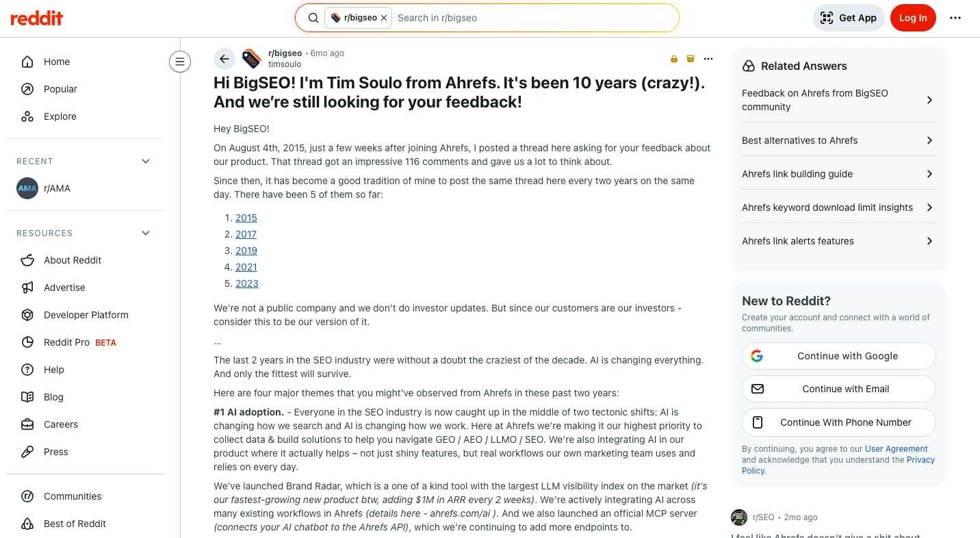Screen dimensions: 980x538
Task: Click the r/bigseo community avatar
Action: 252,59
